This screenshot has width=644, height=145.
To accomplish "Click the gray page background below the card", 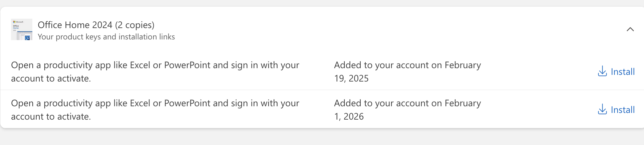I will pos(320,138).
